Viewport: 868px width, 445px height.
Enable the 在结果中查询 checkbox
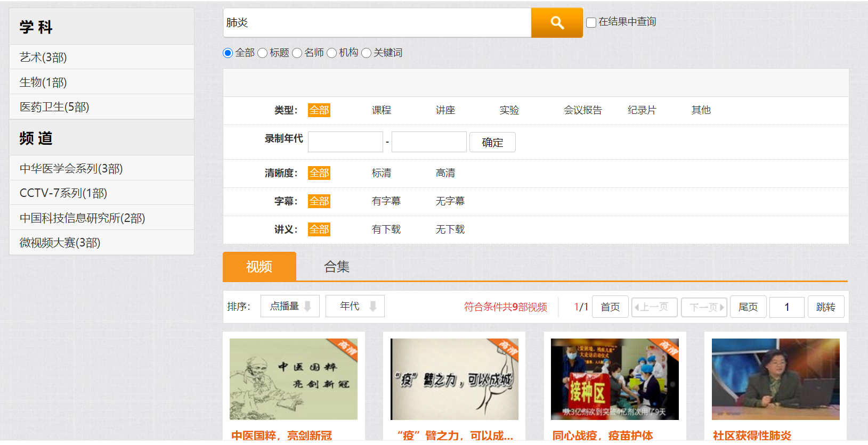[x=591, y=22]
